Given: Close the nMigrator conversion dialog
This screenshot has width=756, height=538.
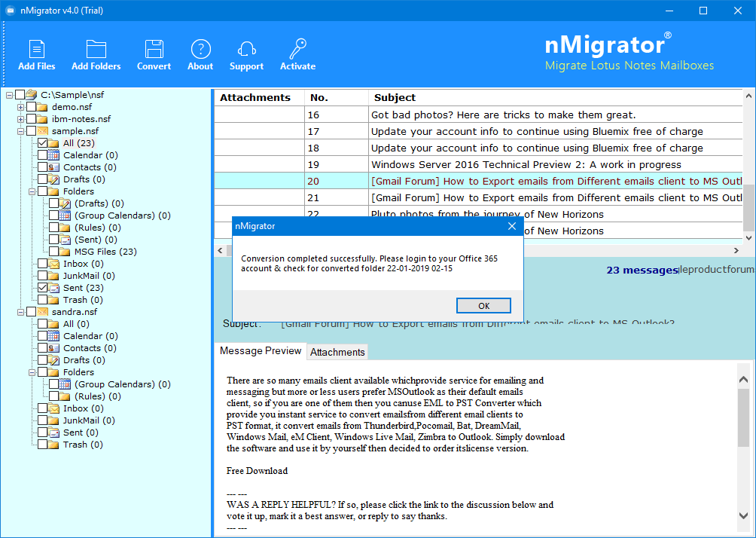Looking at the screenshot, I should pyautogui.click(x=512, y=226).
